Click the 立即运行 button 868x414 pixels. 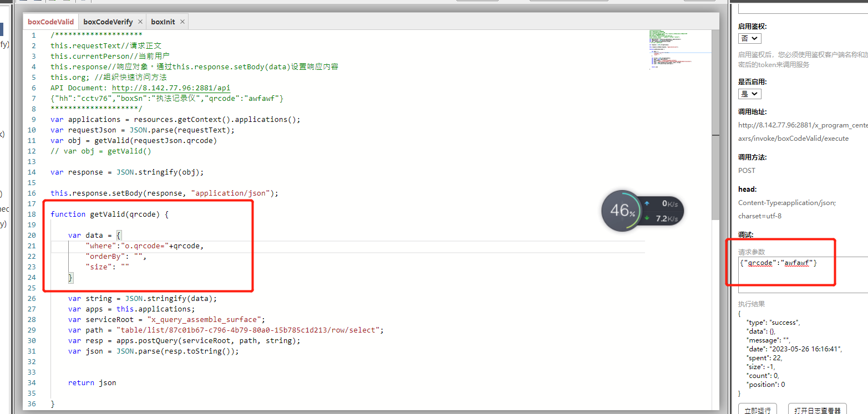coord(758,411)
